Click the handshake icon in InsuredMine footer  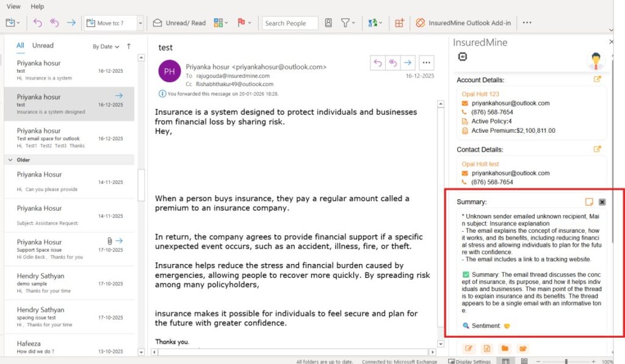click(522, 349)
